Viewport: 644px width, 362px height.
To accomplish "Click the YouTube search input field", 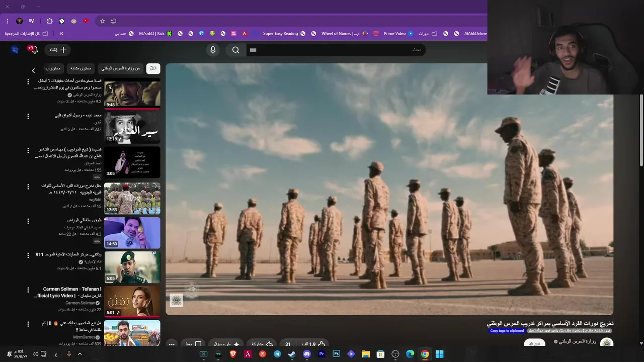I will click(x=336, y=50).
